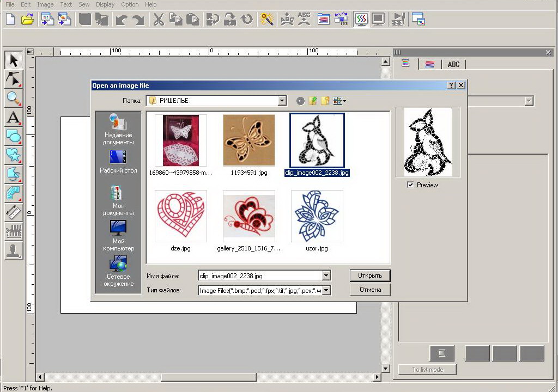Screen dimensions: 558x392
Task: Open the Sew menu
Action: point(84,4)
